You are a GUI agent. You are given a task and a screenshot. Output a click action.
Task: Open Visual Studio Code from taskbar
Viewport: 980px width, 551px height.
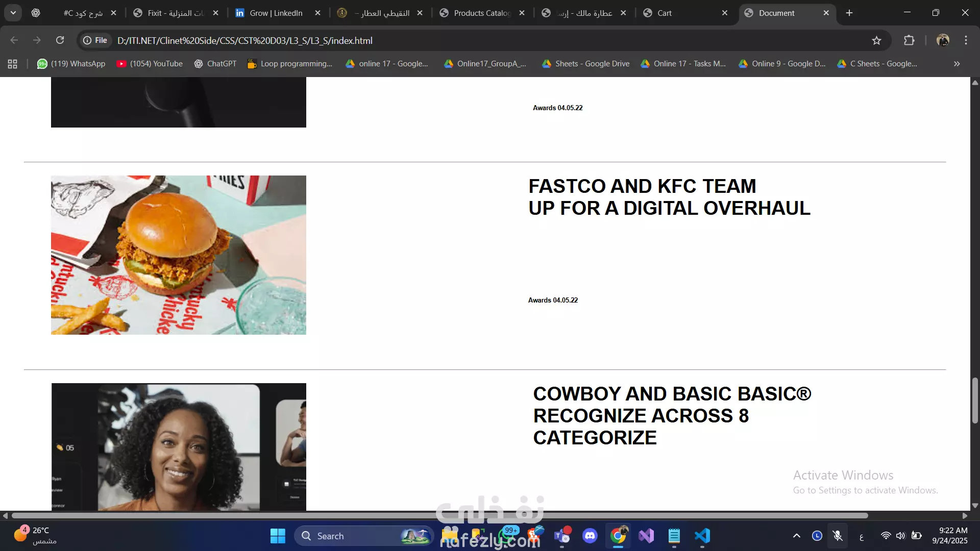702,536
